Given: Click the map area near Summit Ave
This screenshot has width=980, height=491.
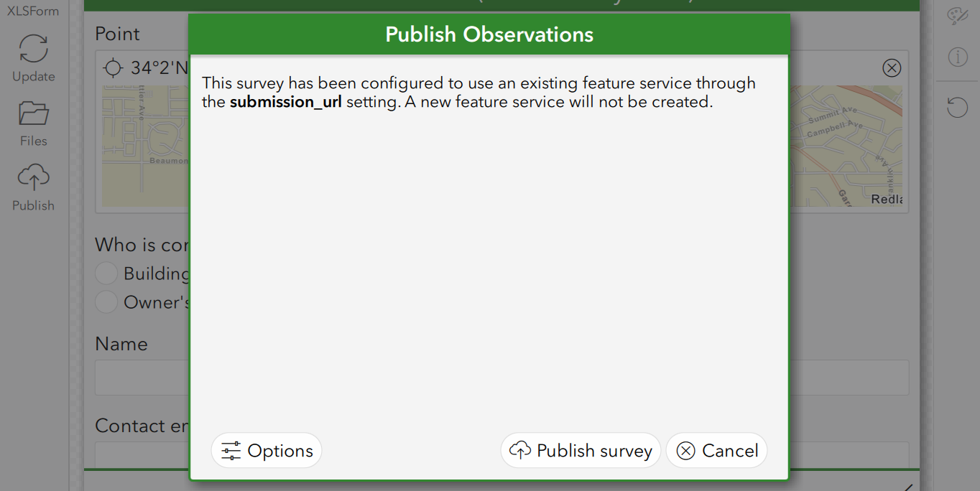Looking at the screenshot, I should (846, 146).
